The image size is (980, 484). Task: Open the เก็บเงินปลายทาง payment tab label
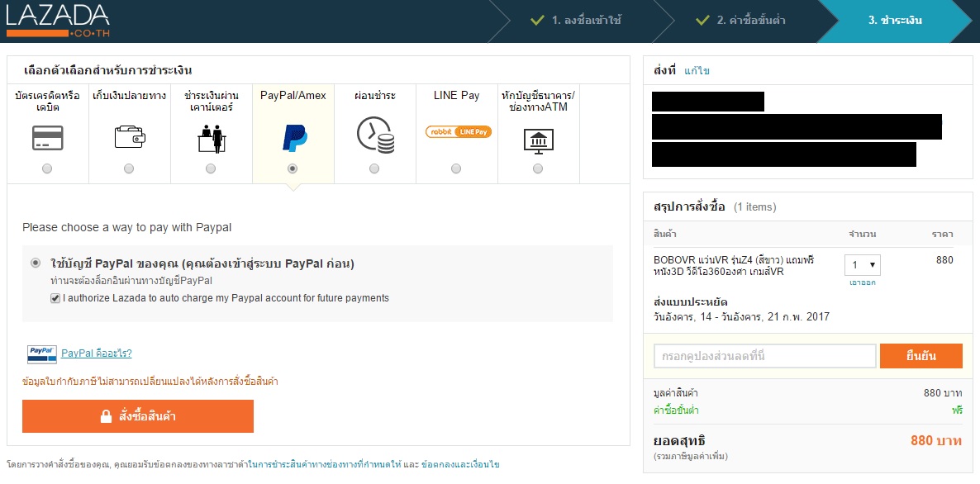[x=130, y=96]
